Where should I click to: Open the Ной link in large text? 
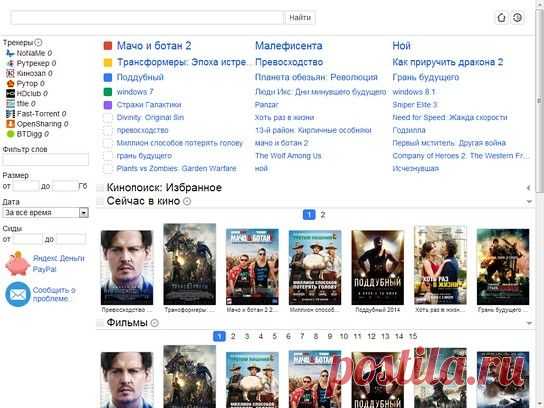(401, 46)
